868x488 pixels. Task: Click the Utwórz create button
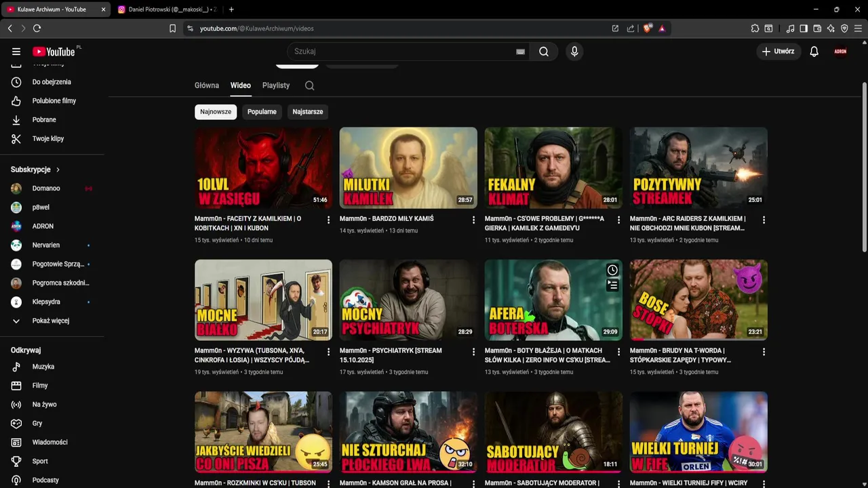(x=778, y=52)
